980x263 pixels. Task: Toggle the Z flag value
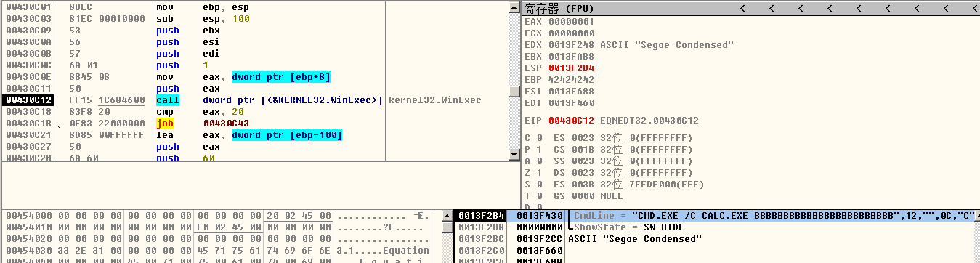coord(538,173)
